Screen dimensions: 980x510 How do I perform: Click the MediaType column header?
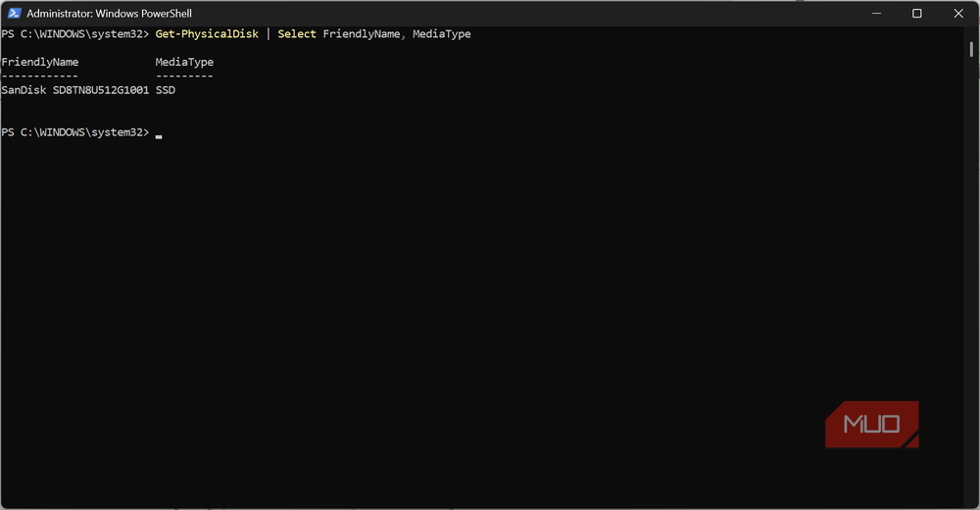click(184, 62)
